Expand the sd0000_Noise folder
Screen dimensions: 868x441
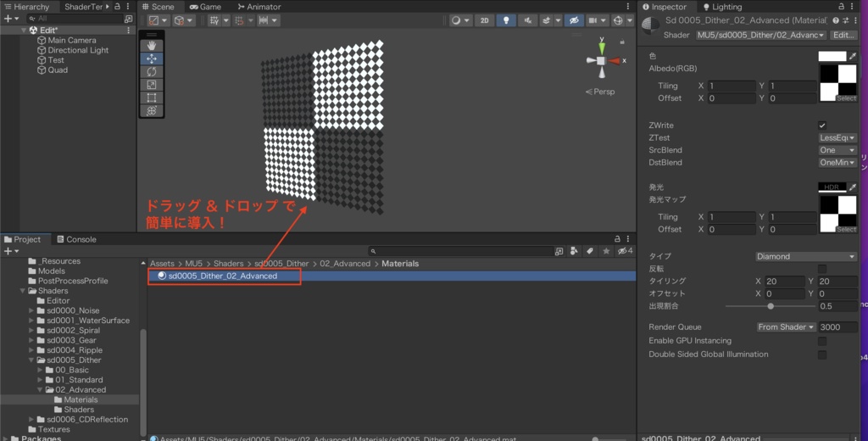[x=31, y=310]
